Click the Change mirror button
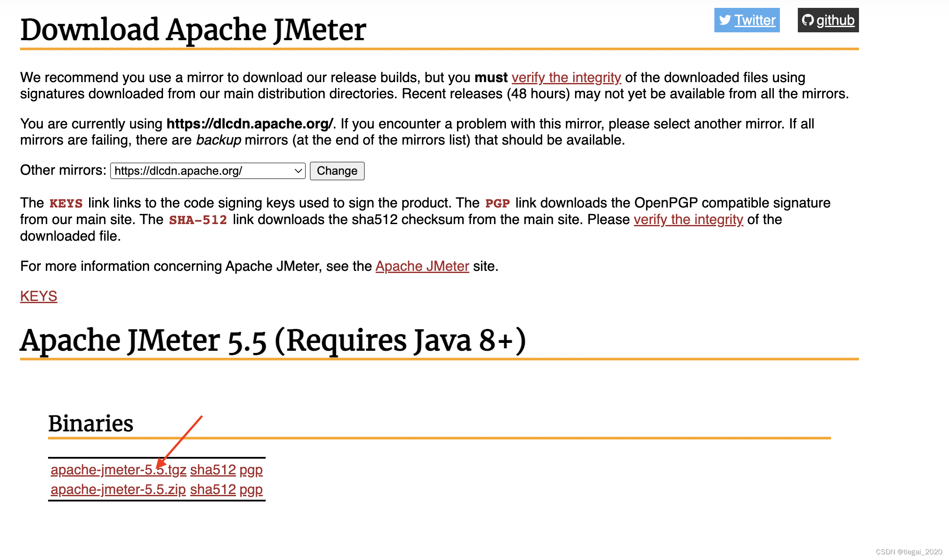Viewport: 949px width, 560px height. coord(337,171)
